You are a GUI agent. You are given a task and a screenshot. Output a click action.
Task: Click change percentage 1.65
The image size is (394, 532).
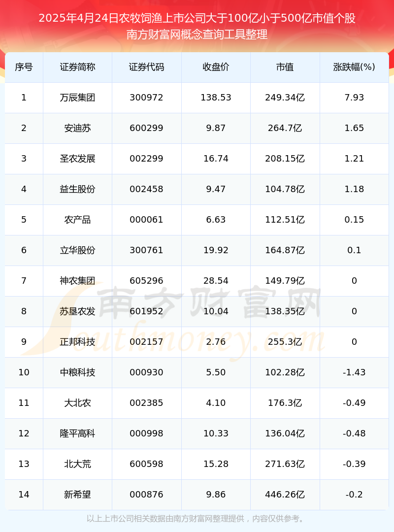[354, 128]
